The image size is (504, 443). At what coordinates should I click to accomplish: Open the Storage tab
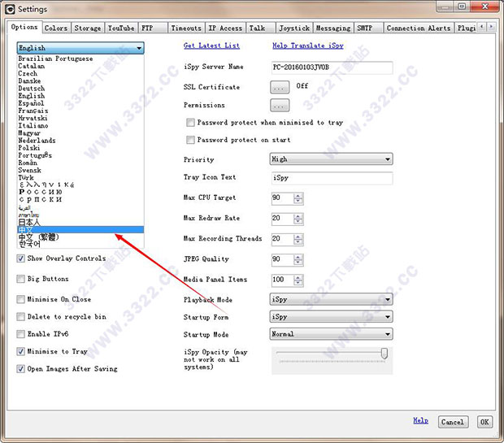click(88, 28)
